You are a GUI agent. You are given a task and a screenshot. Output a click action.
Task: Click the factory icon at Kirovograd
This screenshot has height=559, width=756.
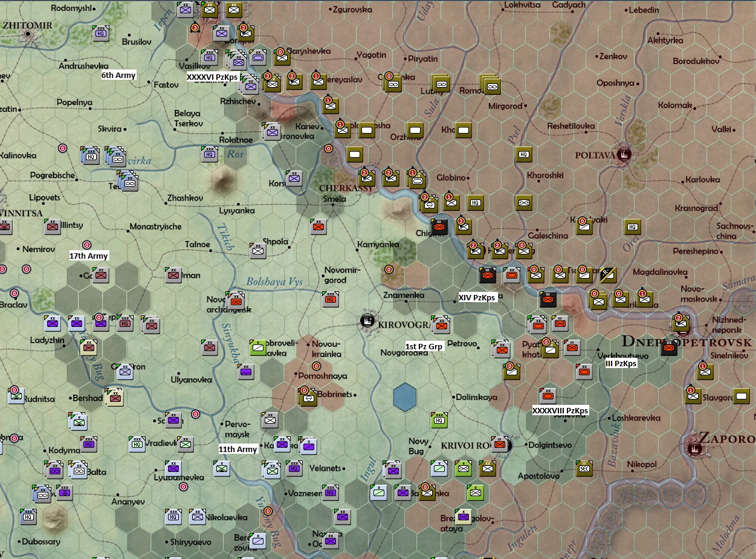click(x=367, y=320)
